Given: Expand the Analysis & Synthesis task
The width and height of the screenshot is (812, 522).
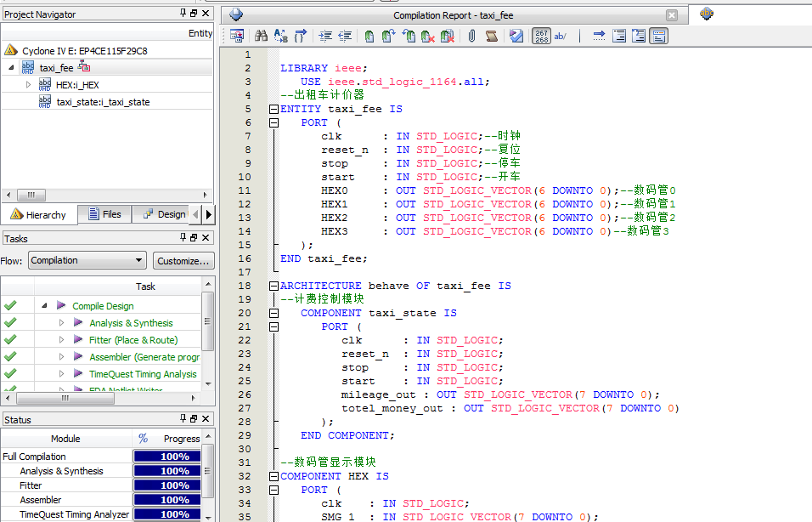Looking at the screenshot, I should [x=61, y=323].
